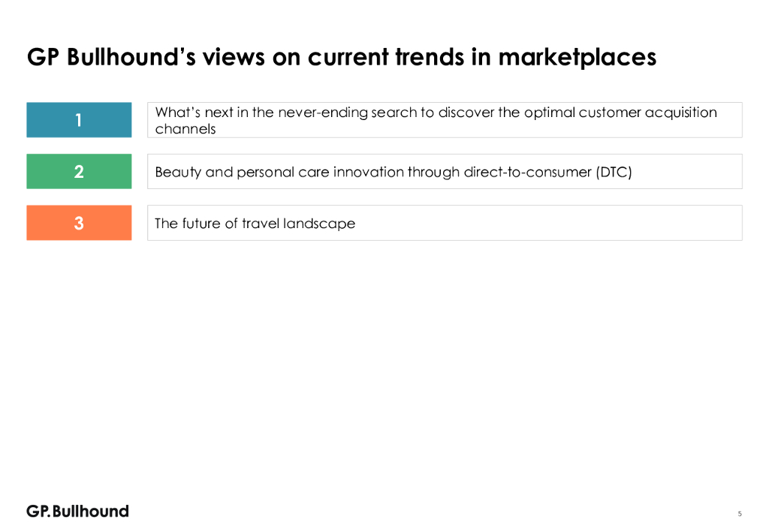Click the slide title heading

(x=342, y=57)
